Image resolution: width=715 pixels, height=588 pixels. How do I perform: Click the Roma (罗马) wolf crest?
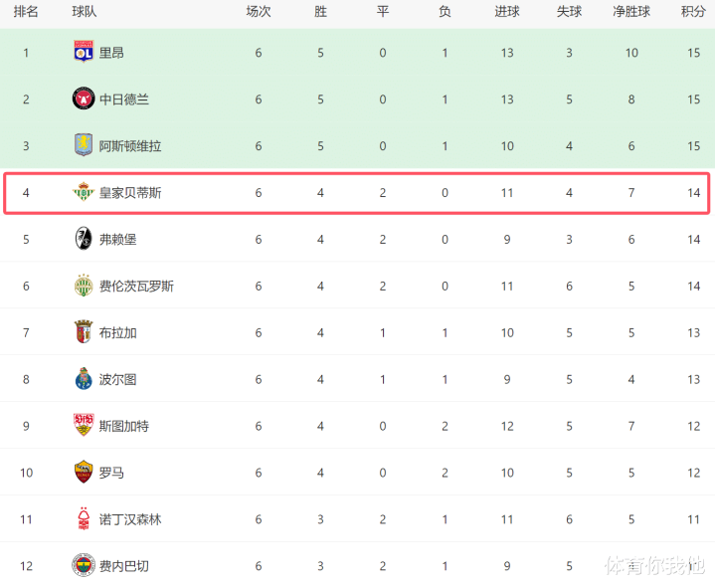coord(84,473)
